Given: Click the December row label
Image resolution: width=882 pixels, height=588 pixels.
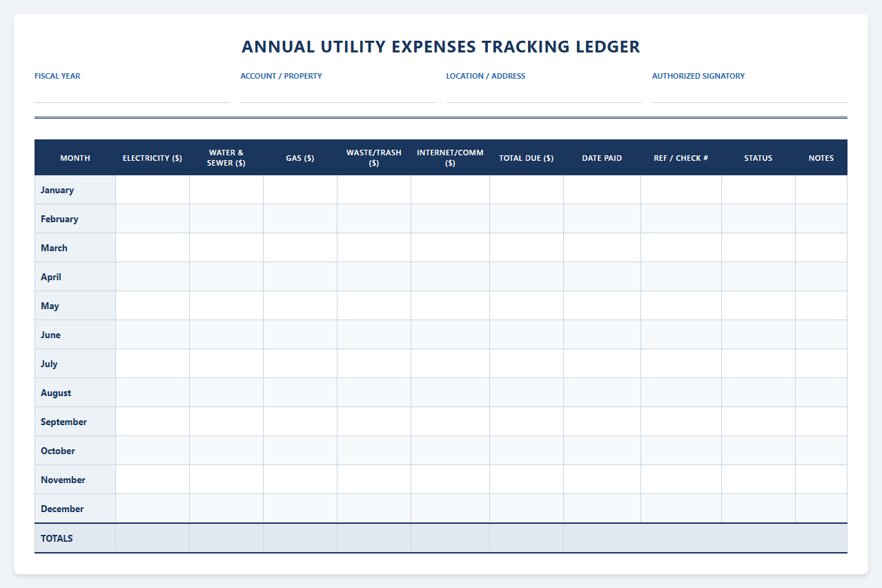Looking at the screenshot, I should (75, 509).
